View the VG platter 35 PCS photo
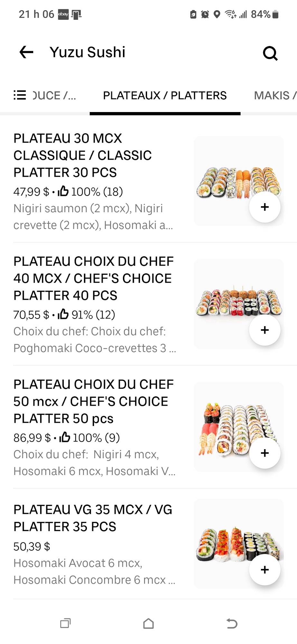Screen dimensions: 297x644 click(x=239, y=544)
